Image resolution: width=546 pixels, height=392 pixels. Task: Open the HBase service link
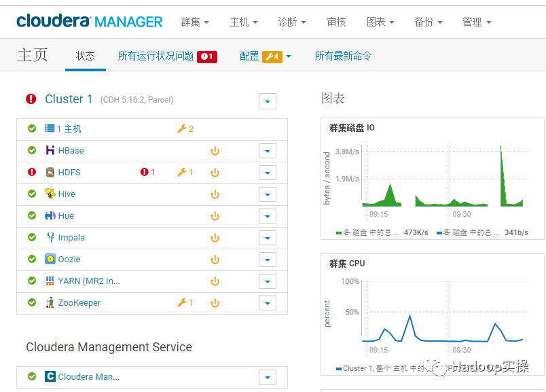click(71, 151)
